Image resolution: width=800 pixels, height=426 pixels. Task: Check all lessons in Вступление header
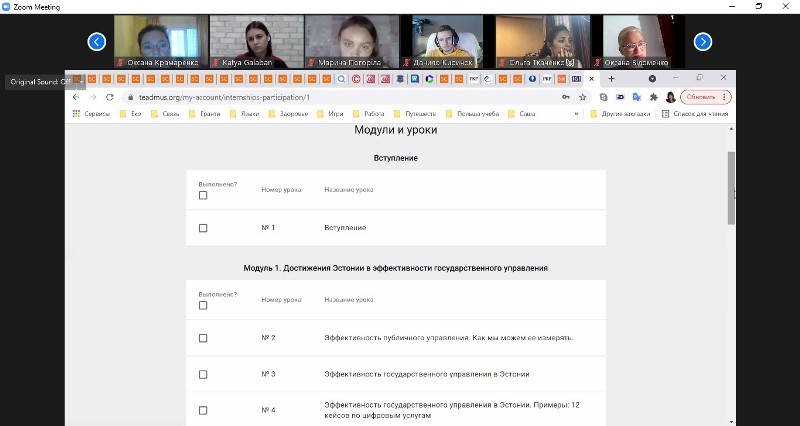click(203, 195)
